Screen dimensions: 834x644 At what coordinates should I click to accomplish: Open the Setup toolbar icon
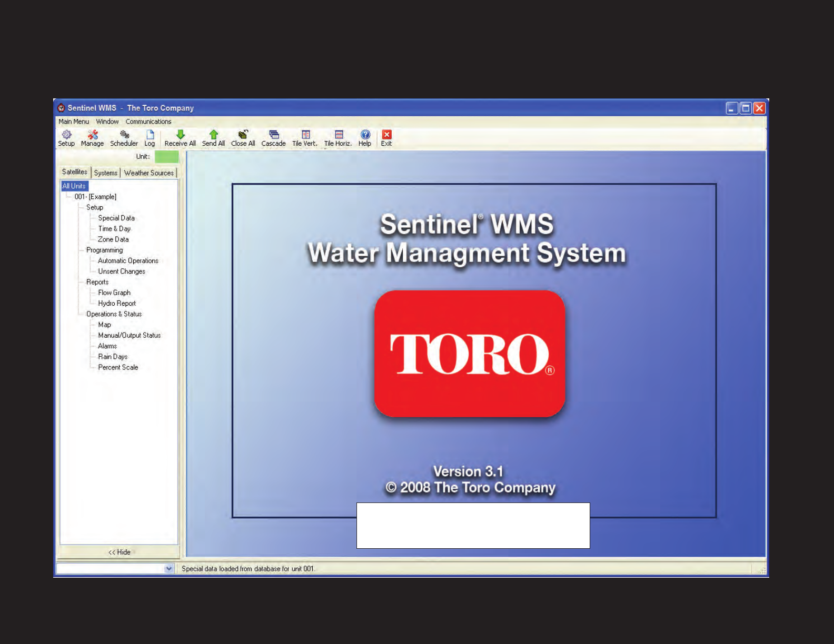66,138
